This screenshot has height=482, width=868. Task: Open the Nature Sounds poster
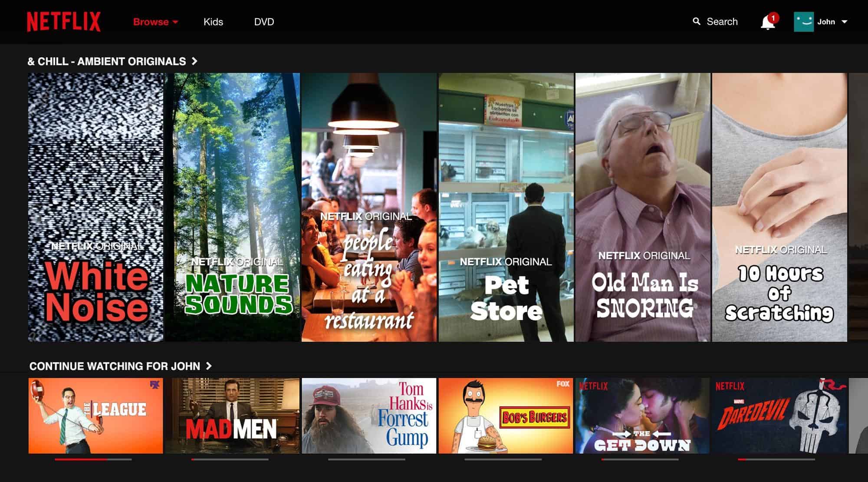(x=233, y=207)
